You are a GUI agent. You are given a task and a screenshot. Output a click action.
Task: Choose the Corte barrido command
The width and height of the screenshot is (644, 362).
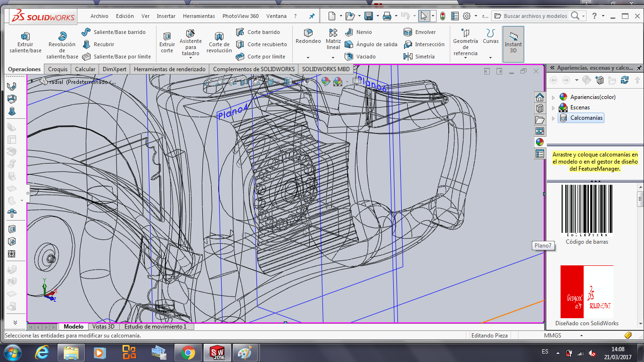tap(258, 32)
